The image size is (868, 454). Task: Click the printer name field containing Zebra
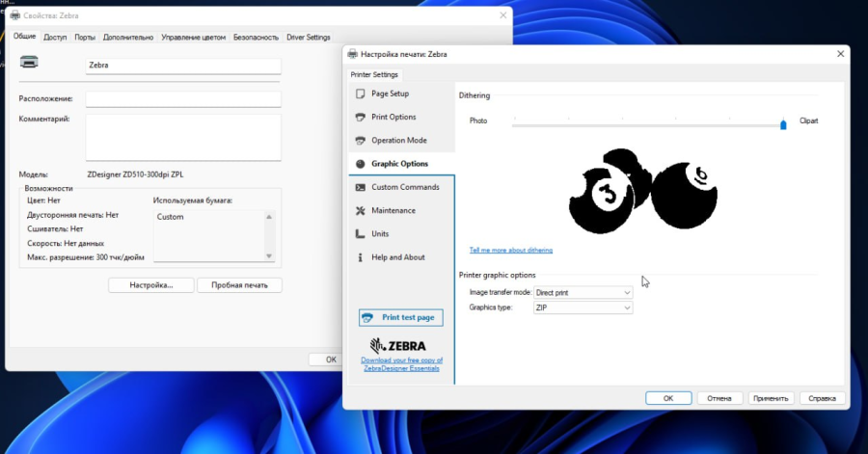pos(183,66)
